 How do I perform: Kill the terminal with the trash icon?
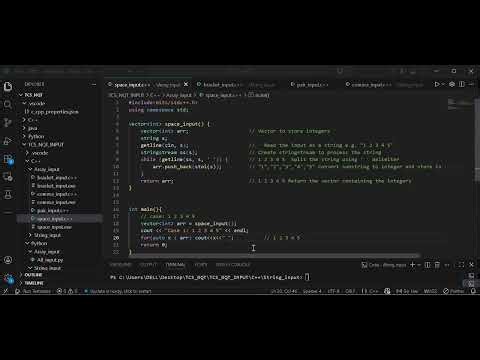coord(437,265)
